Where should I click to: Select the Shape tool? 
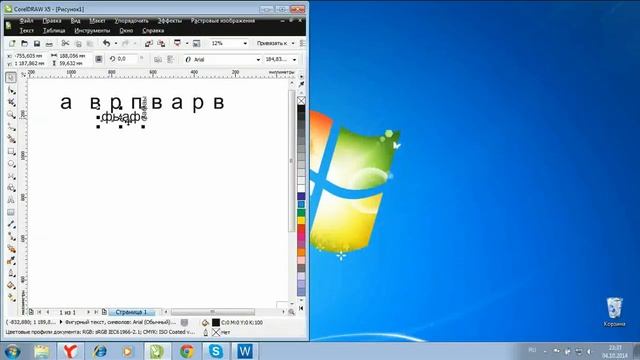click(x=11, y=90)
